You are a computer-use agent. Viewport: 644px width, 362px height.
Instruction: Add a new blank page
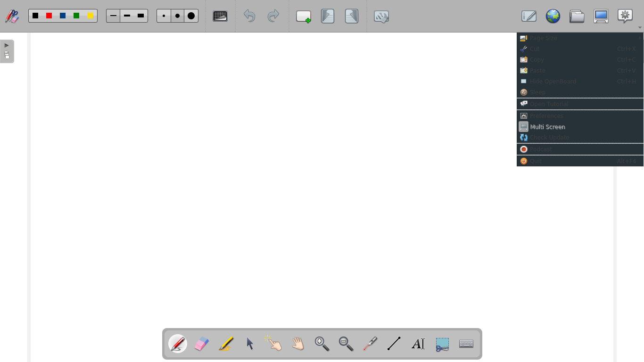[x=303, y=16]
